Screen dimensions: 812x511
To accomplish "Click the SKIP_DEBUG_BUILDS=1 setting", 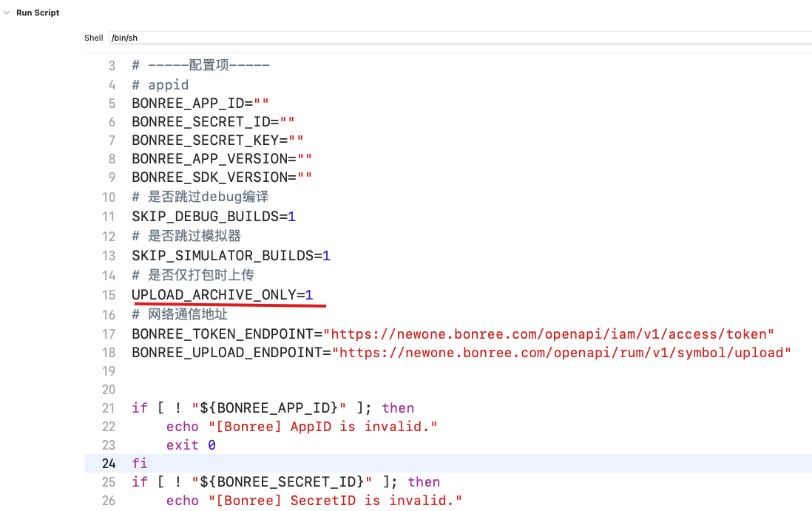I will (x=214, y=217).
